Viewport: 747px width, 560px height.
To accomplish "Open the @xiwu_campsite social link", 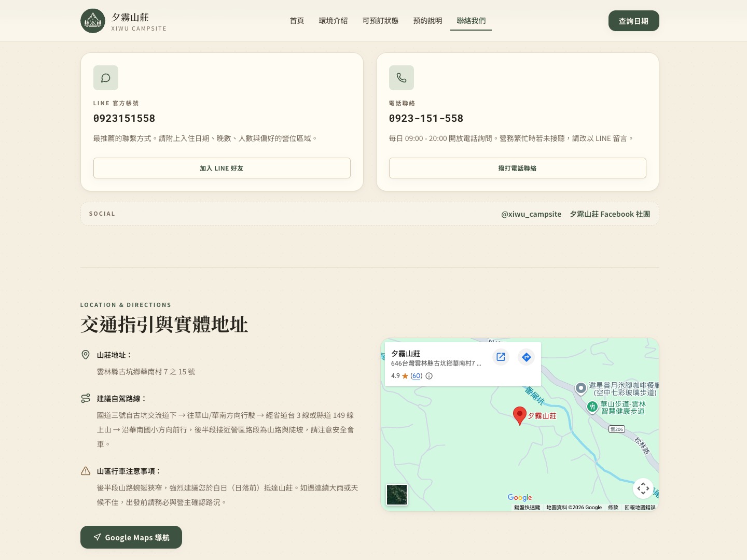I will pos(531,214).
